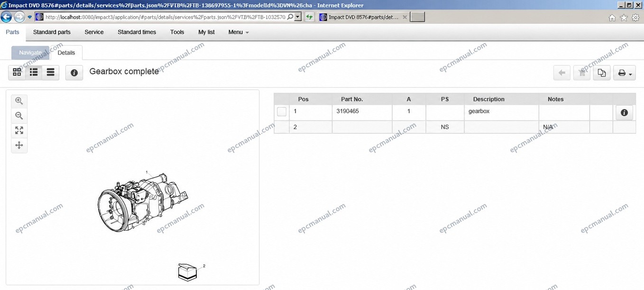The height and width of the screenshot is (290, 644).
Task: Switch to grid thumbnail view icon
Action: click(x=17, y=72)
